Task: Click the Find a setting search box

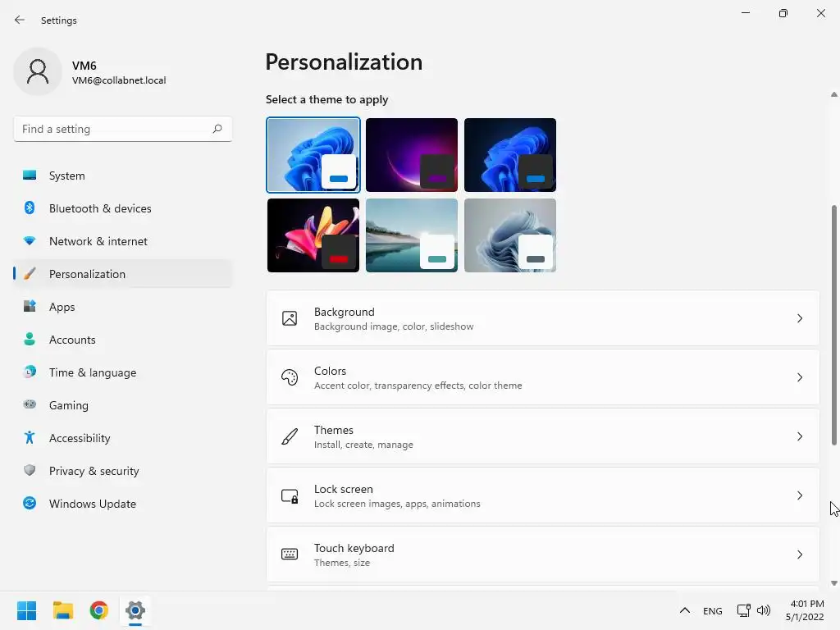Action: click(123, 129)
